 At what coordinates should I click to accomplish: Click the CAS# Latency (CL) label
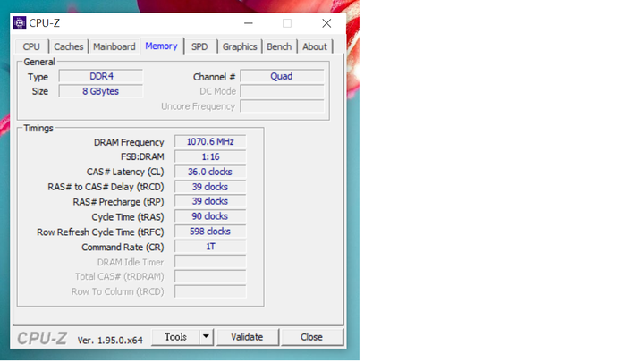[x=125, y=172]
